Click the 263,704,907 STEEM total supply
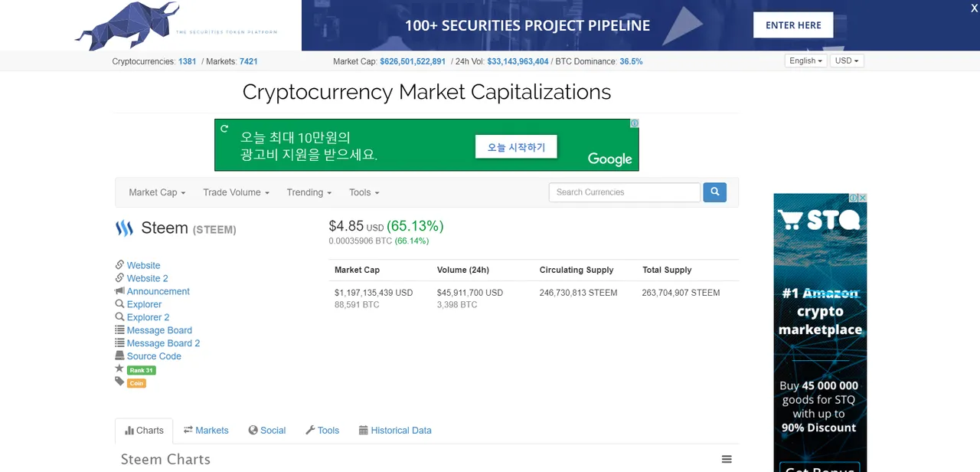 681,293
